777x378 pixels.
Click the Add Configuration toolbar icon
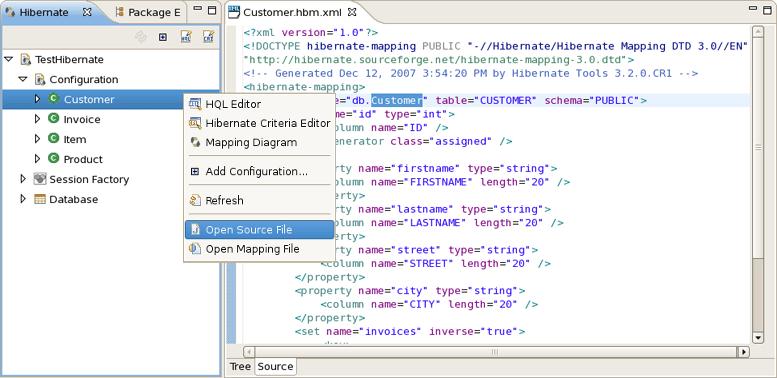[163, 37]
